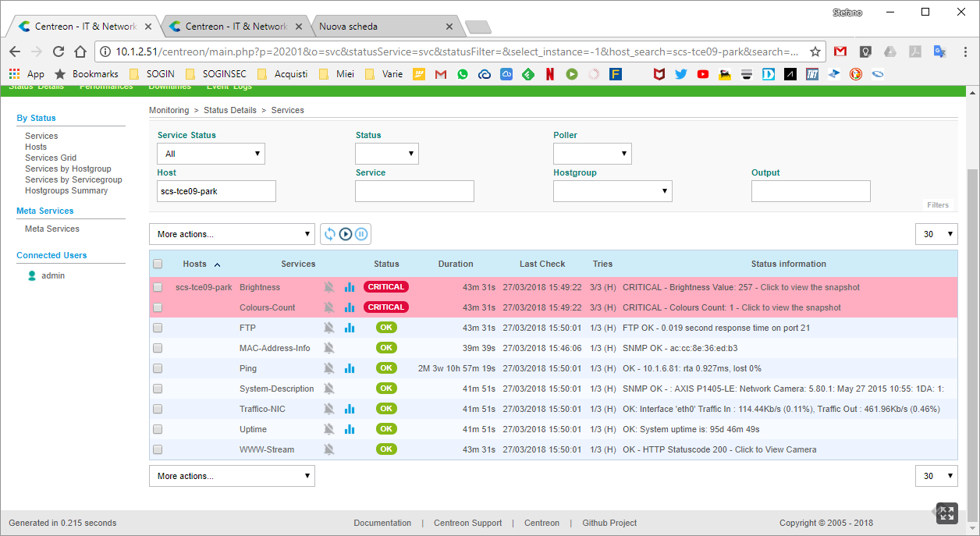
Task: Click the fullscreen icon at bottom right
Action: point(946,513)
